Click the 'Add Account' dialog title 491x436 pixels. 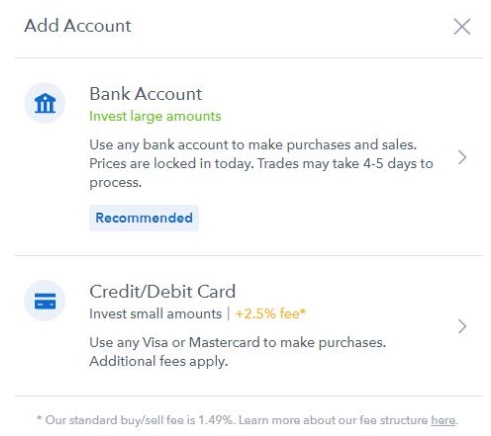coord(78,26)
